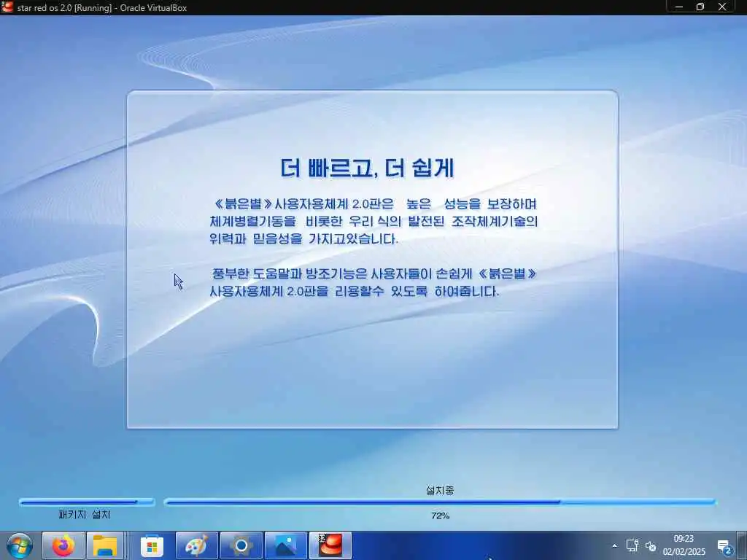Click the 72% progress label

point(440,516)
